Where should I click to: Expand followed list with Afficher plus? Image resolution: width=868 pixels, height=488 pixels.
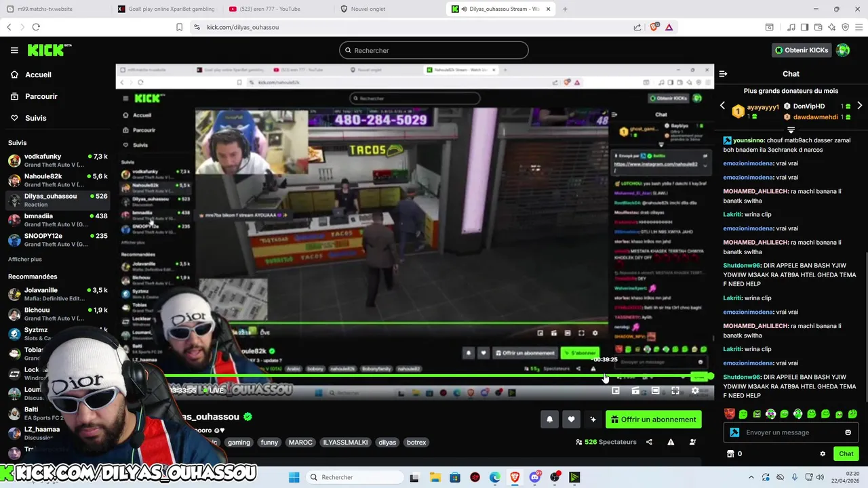point(25,260)
